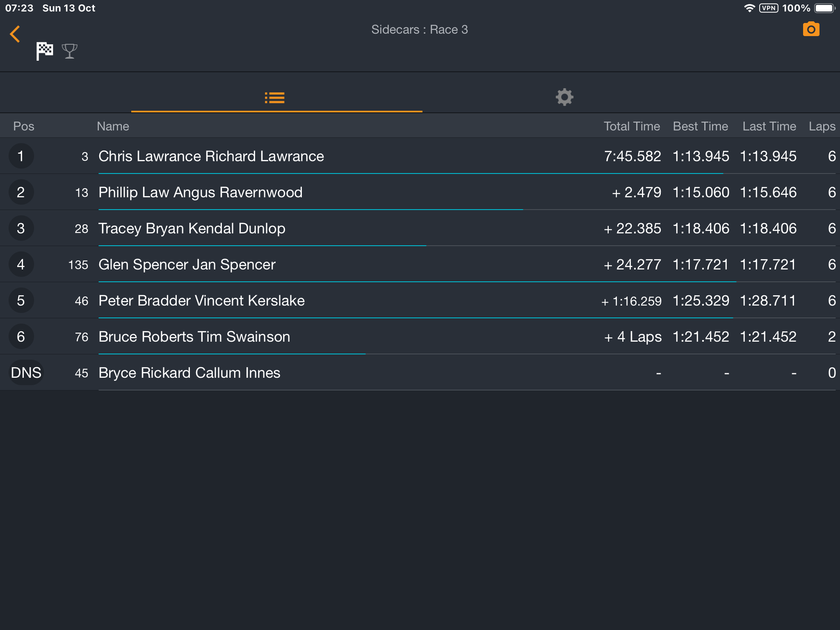Tap gap value + 22.385
The width and height of the screenshot is (840, 630).
point(632,228)
